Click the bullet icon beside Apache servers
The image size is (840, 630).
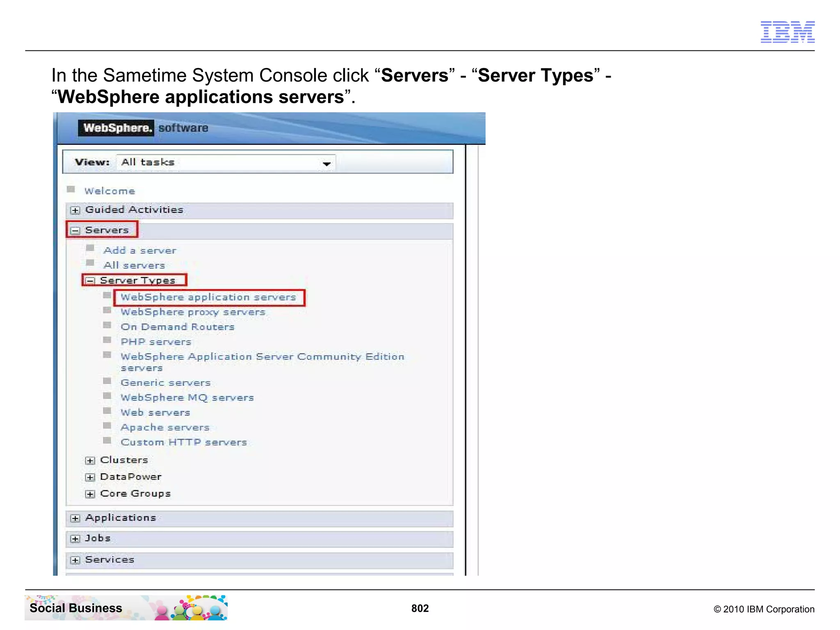[107, 425]
